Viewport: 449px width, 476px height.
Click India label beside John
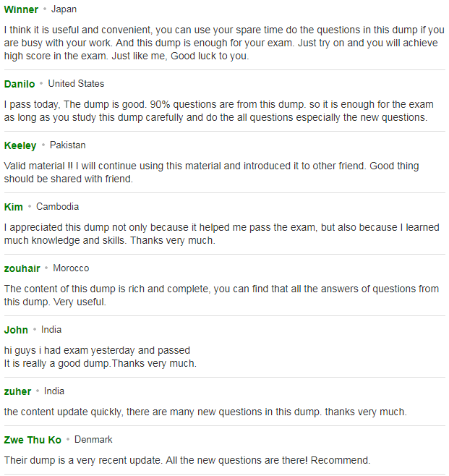[51, 330]
